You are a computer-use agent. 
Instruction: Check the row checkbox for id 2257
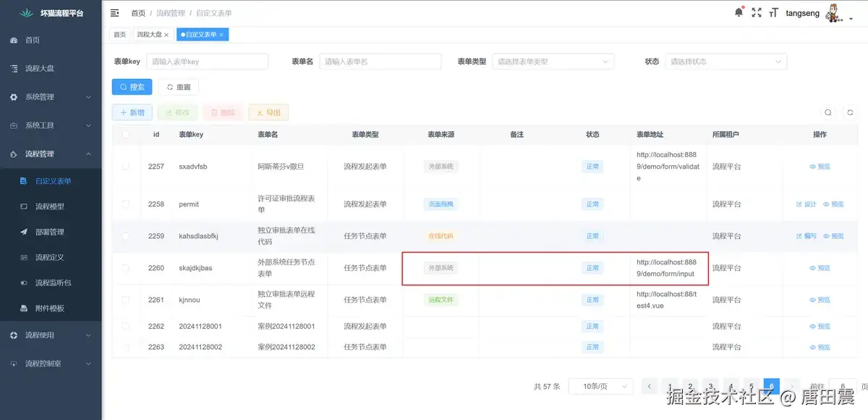tap(125, 167)
